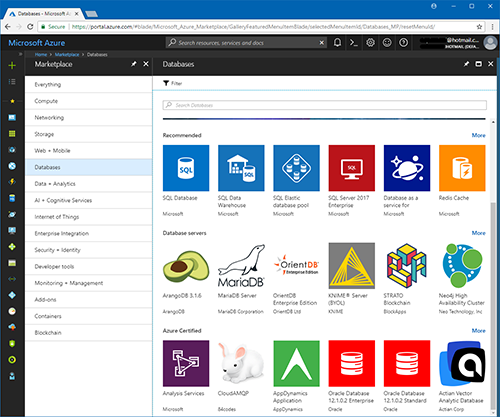Open Monitoring + Management category
Viewport: 500px width, 417px height.
89,283
